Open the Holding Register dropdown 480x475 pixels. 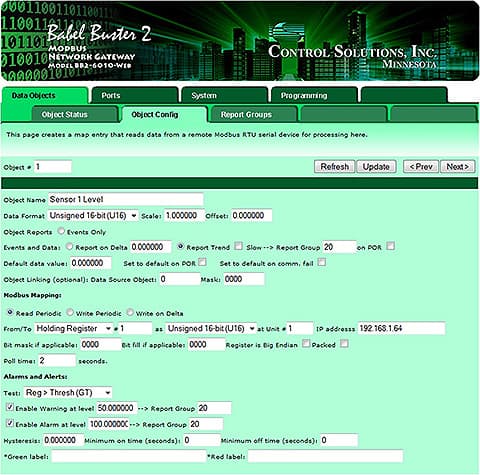coord(74,329)
